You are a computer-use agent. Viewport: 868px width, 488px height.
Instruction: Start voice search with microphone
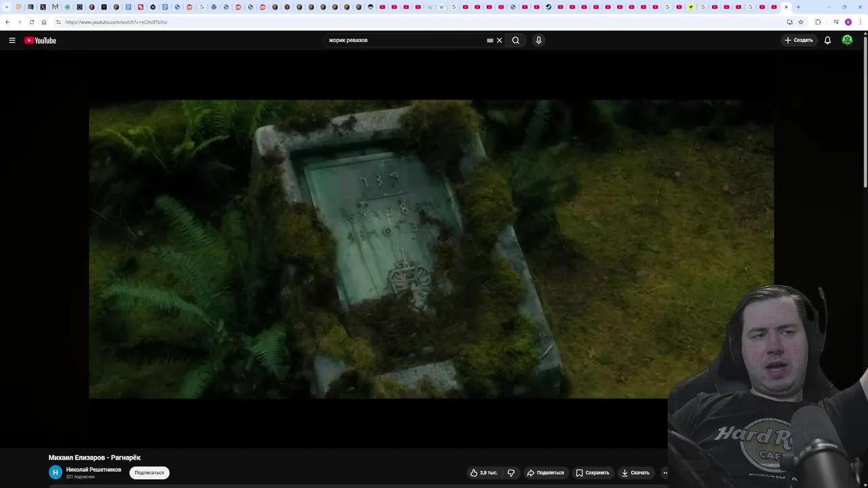[538, 40]
